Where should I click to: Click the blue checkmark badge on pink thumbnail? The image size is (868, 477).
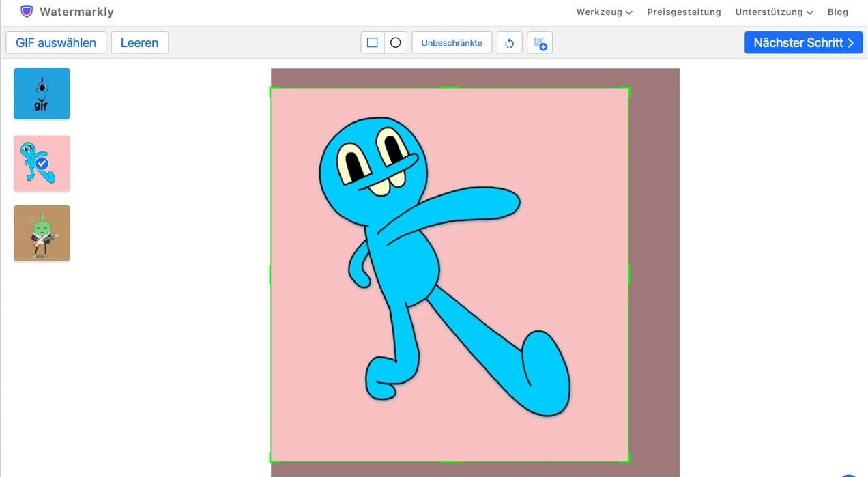(x=42, y=163)
